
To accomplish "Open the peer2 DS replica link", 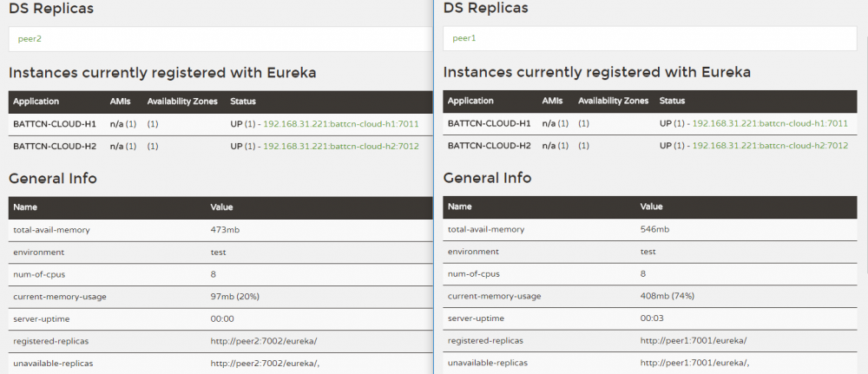I will click(x=30, y=39).
